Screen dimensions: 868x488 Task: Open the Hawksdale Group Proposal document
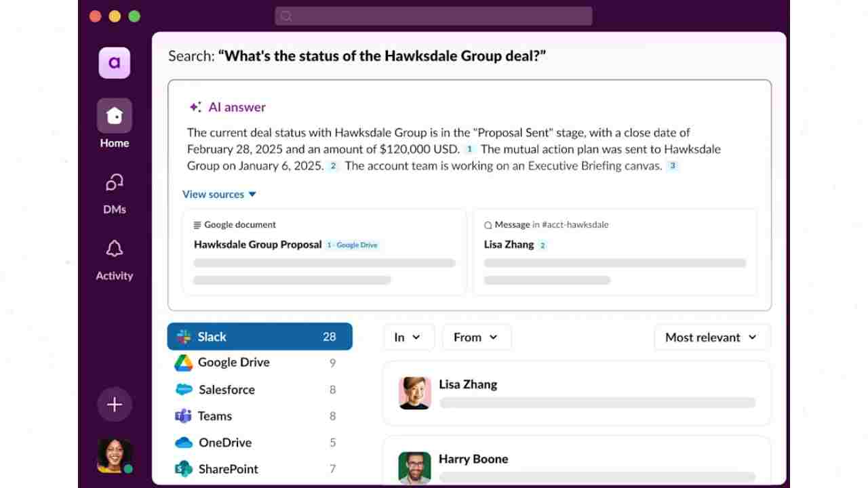(x=256, y=245)
